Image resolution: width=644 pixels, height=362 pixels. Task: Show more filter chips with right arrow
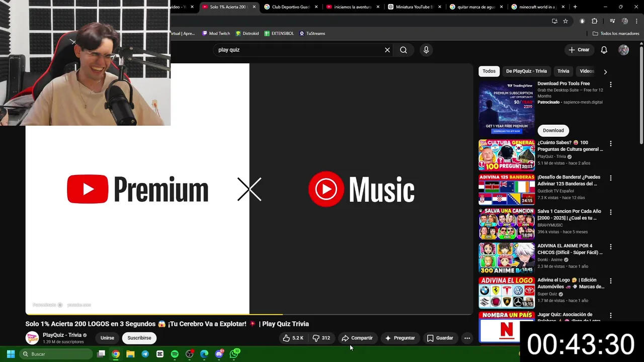coord(605,71)
